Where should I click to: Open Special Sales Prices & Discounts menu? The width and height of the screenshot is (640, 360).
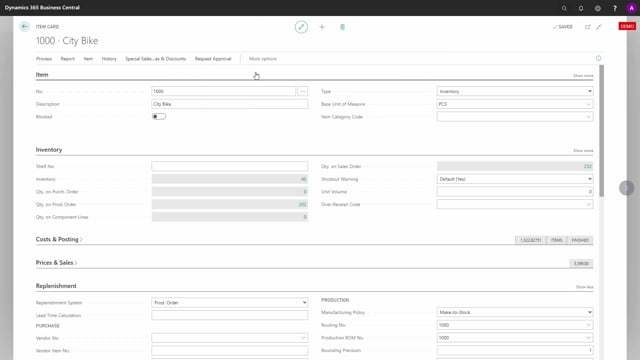pos(156,59)
